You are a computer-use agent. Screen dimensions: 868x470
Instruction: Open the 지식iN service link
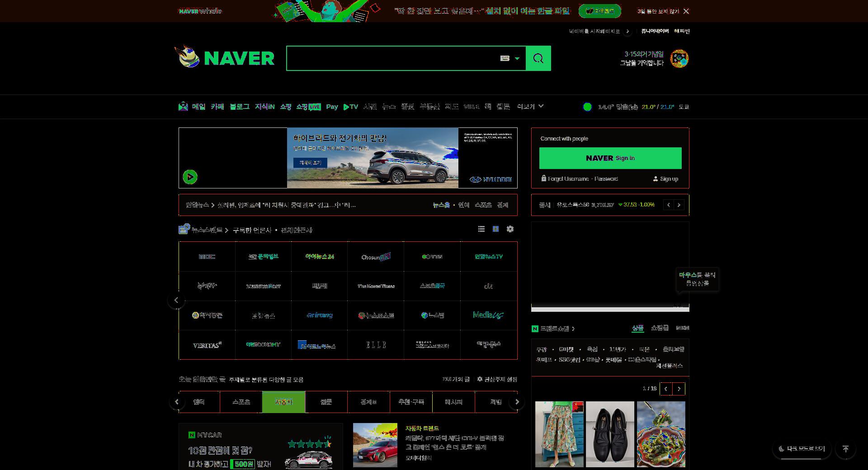(x=264, y=107)
